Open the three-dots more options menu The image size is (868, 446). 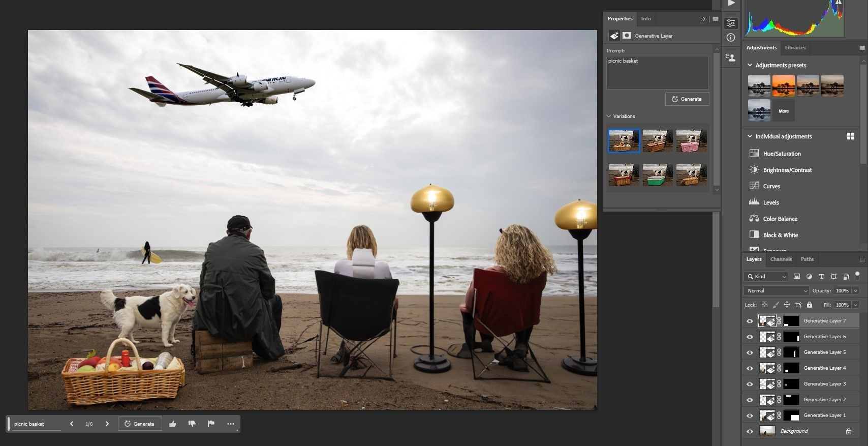click(231, 424)
